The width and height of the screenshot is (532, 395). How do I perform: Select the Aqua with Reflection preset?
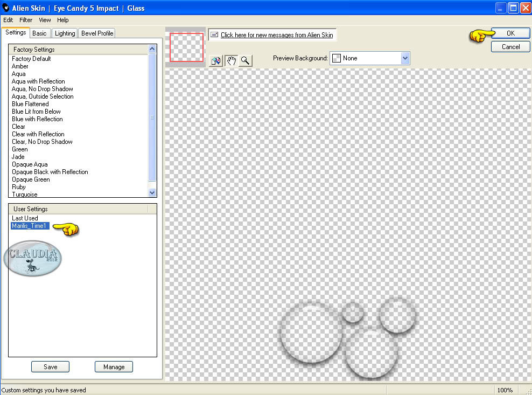tap(38, 81)
